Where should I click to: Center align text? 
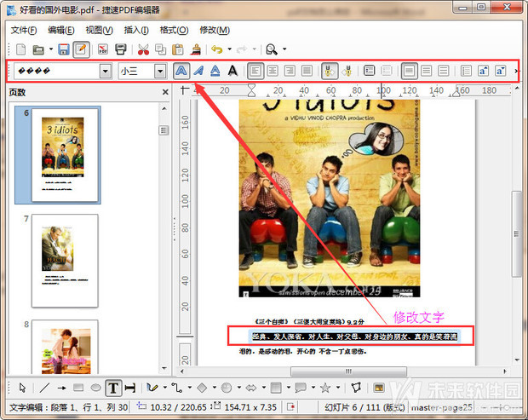click(x=273, y=71)
